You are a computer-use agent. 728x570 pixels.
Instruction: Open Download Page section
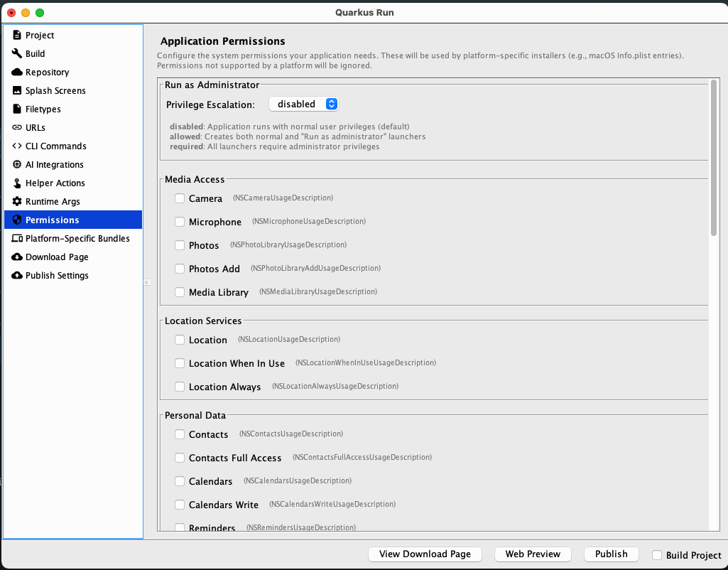coord(73,257)
